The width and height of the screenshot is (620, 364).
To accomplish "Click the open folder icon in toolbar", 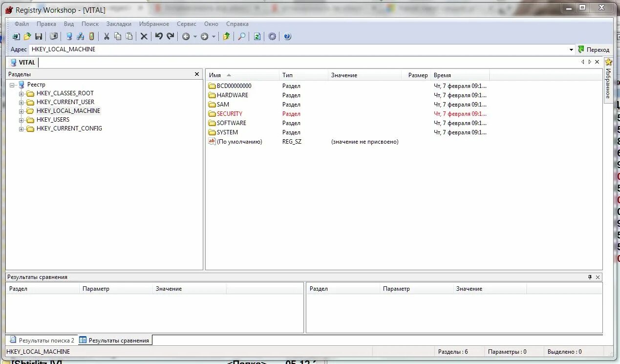I will [x=27, y=37].
